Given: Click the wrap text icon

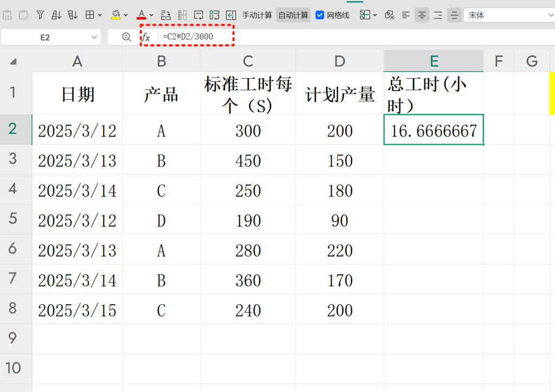Looking at the screenshot, I should point(198,15).
